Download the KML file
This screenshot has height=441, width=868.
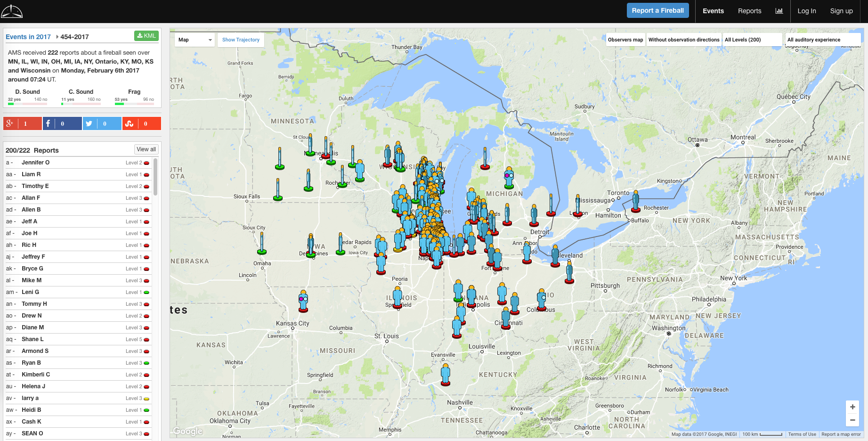146,36
